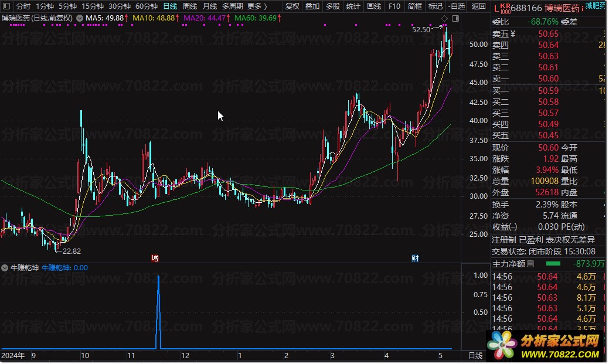
Task: Click the 多股 multi-stock button
Action: 333,6
